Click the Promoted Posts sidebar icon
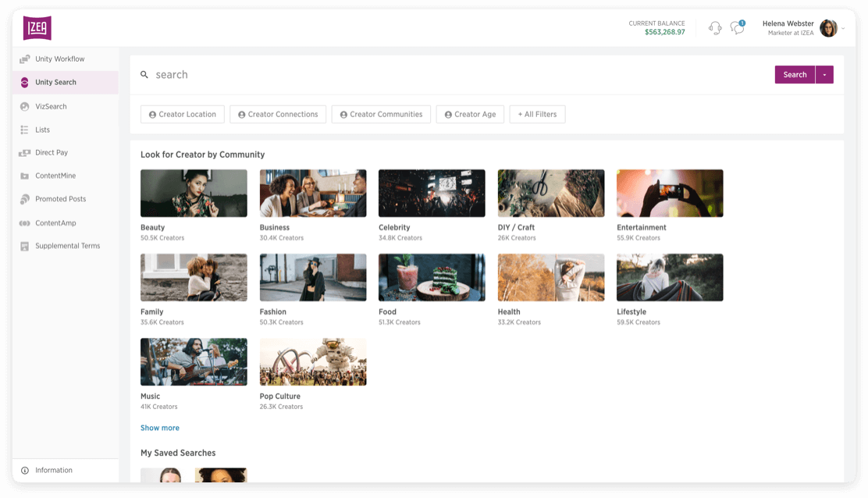The image size is (868, 498). pos(25,200)
